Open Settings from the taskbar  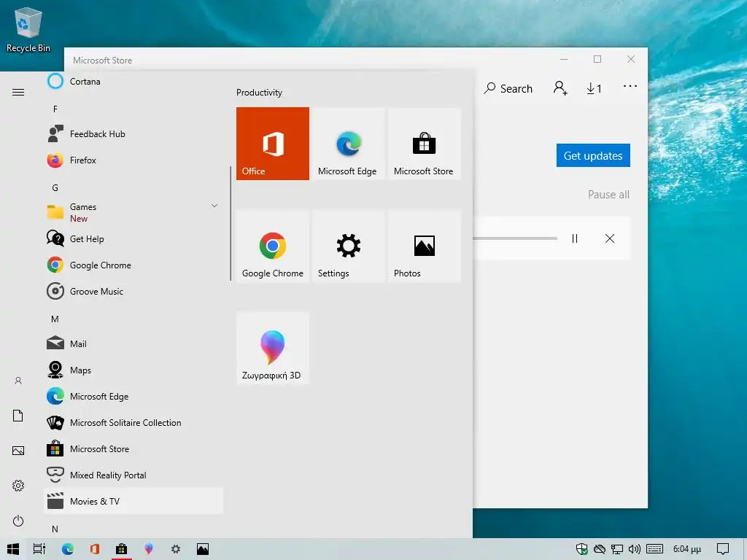coord(176,549)
